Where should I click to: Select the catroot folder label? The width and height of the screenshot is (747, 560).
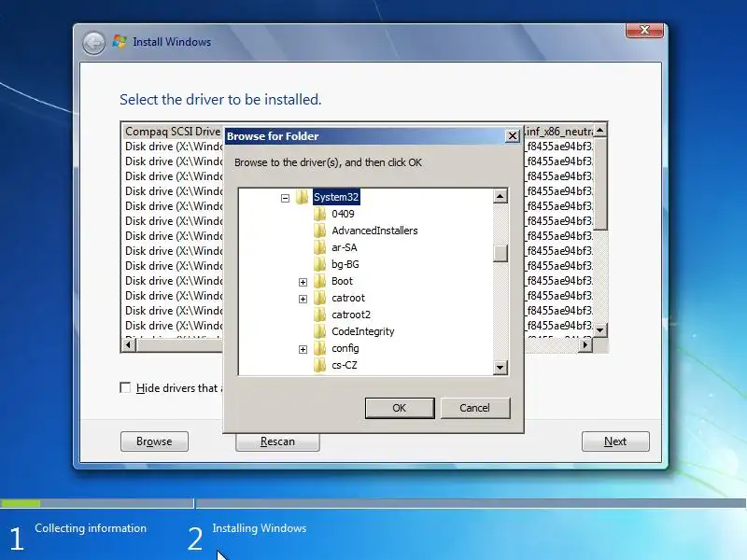pos(348,298)
